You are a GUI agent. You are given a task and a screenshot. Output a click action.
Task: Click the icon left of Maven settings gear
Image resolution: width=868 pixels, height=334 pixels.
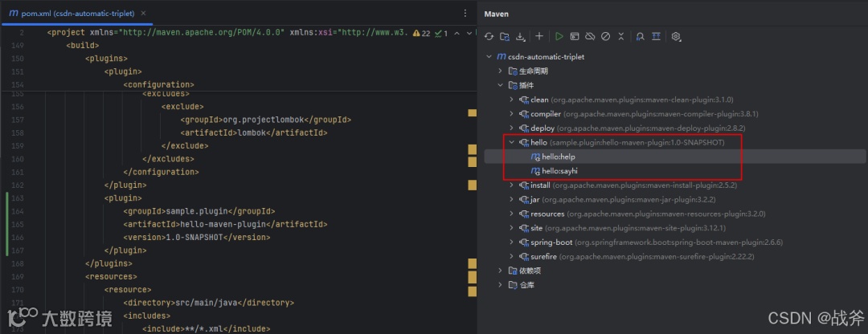click(x=656, y=36)
